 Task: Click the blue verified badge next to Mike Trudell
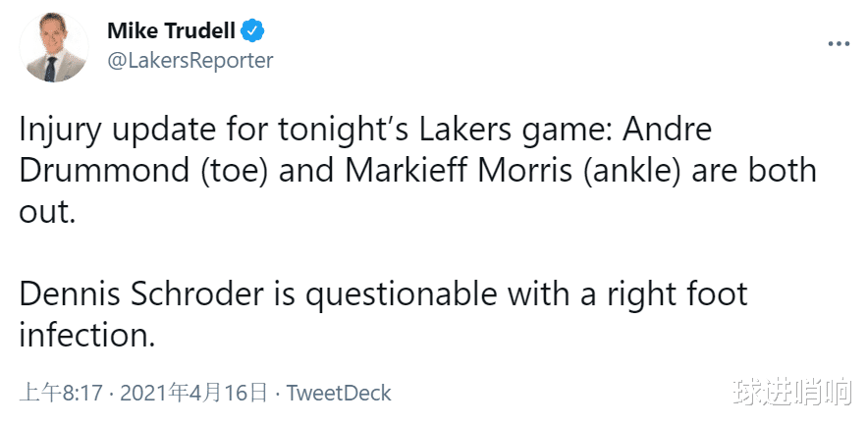[x=253, y=29]
